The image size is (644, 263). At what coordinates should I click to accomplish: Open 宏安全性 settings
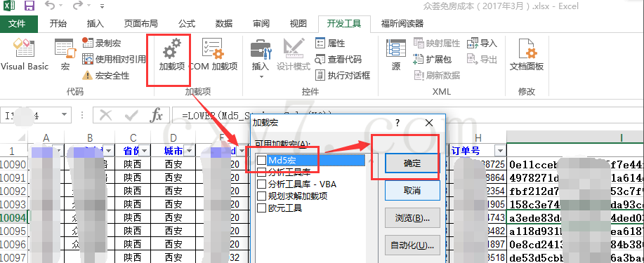pyautogui.click(x=105, y=76)
